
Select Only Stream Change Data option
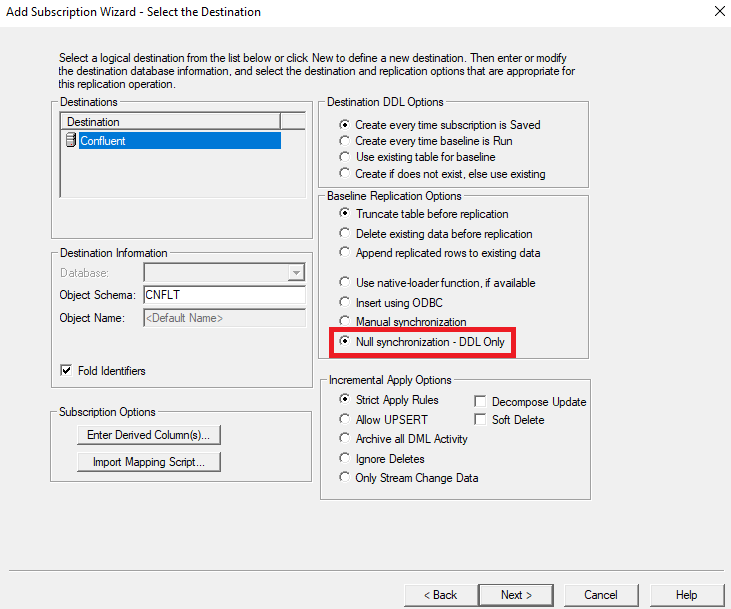point(346,478)
